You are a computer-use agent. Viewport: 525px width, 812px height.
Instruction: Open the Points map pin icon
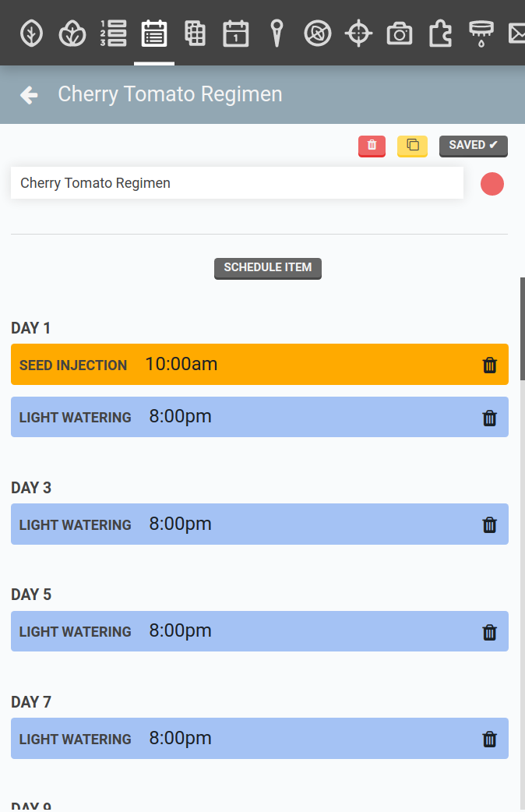pos(277,34)
